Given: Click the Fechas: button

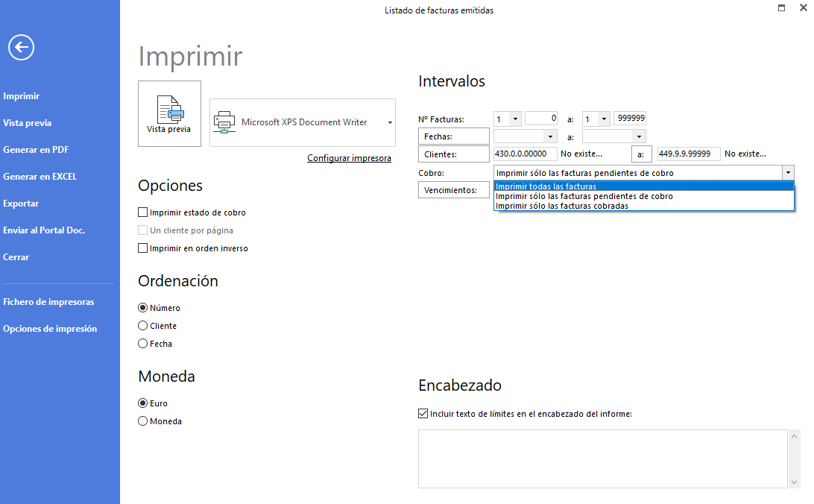Looking at the screenshot, I should point(454,136).
